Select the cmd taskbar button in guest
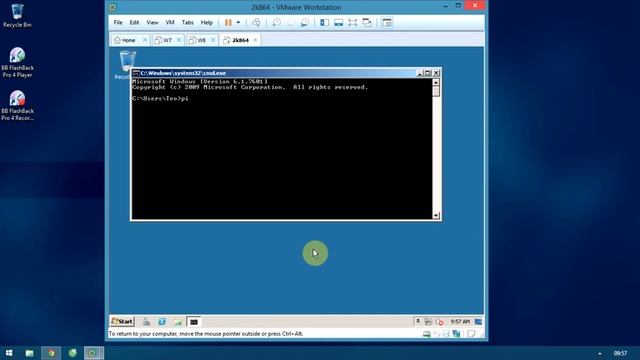The width and height of the screenshot is (640, 360). pos(194,322)
